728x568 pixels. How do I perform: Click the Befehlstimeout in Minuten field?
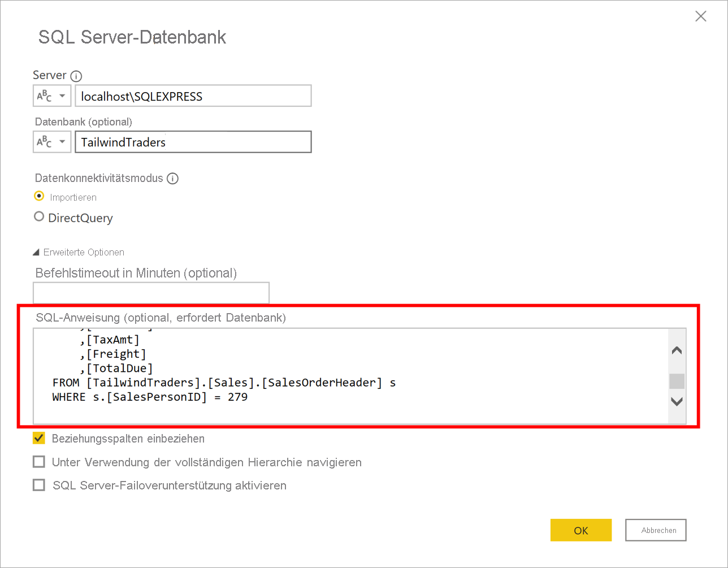[x=151, y=293]
